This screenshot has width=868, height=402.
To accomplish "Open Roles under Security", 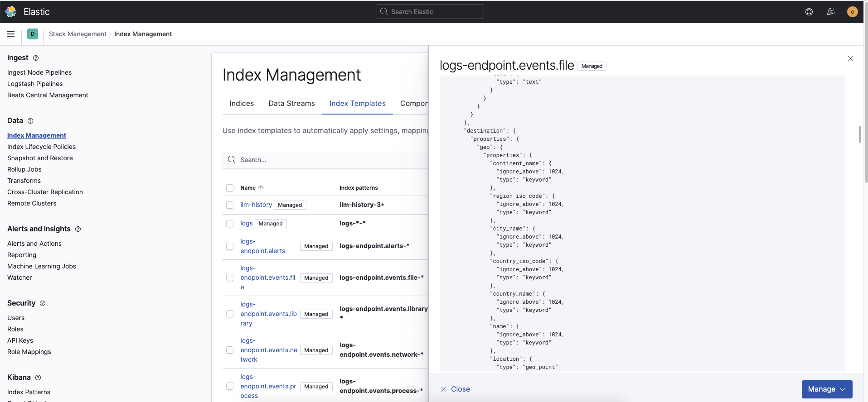I will point(15,329).
